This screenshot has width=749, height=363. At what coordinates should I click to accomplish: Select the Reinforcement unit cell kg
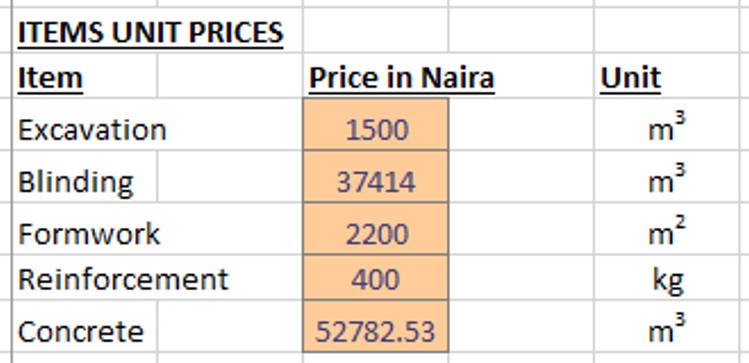tap(666, 278)
